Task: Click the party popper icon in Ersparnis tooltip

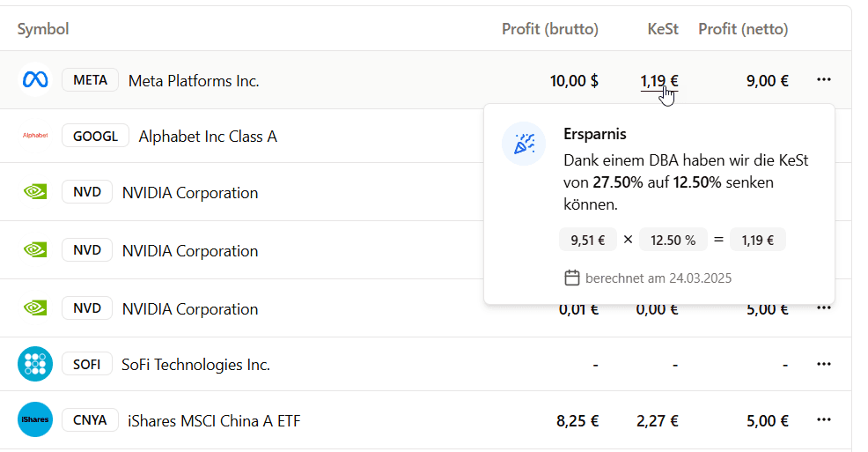Action: (x=524, y=144)
